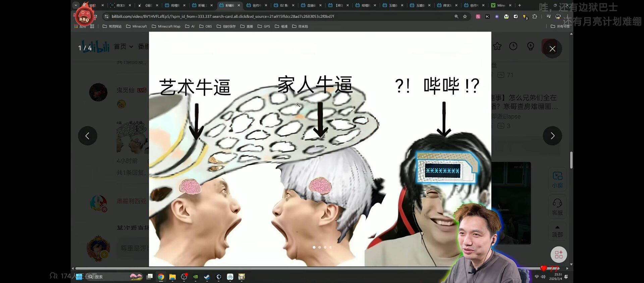Click 顶部 back-to-top button
This screenshot has height=283, width=644.
[557, 231]
